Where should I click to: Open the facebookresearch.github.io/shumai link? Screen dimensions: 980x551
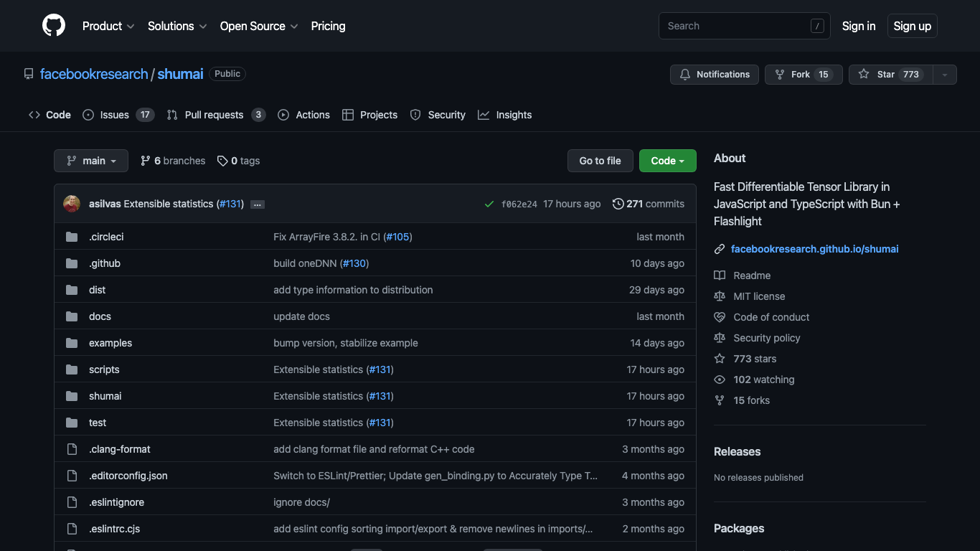pyautogui.click(x=814, y=249)
